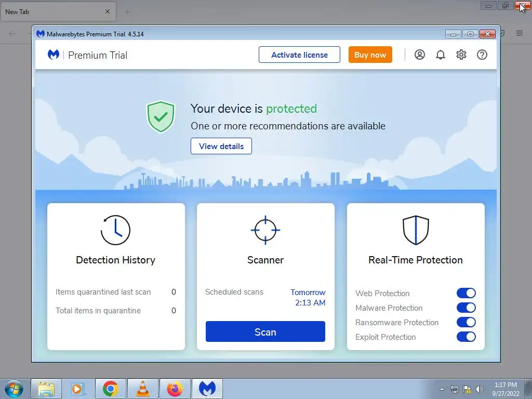Close the Firefox New Tab
532x399 pixels.
click(x=108, y=11)
